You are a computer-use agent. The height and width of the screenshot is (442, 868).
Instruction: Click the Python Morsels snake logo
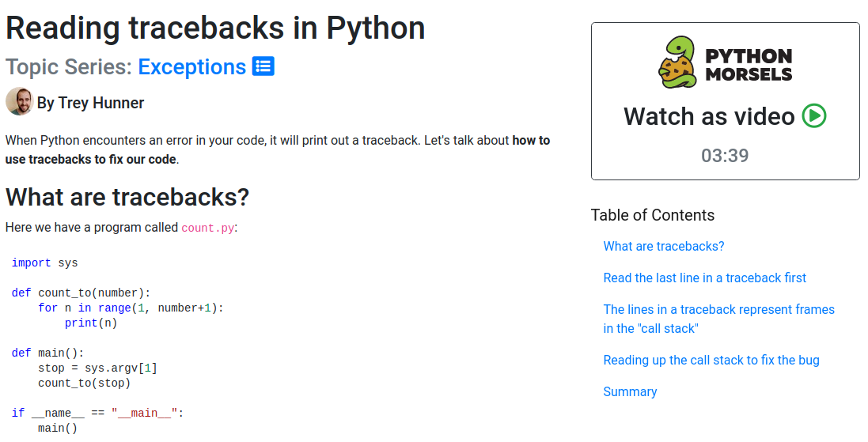(x=677, y=62)
